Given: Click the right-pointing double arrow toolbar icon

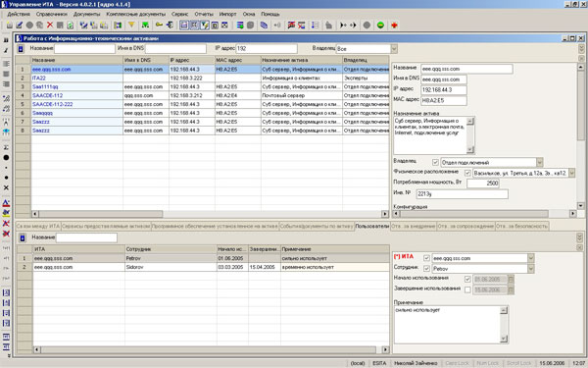Looking at the screenshot, I should point(353,26).
